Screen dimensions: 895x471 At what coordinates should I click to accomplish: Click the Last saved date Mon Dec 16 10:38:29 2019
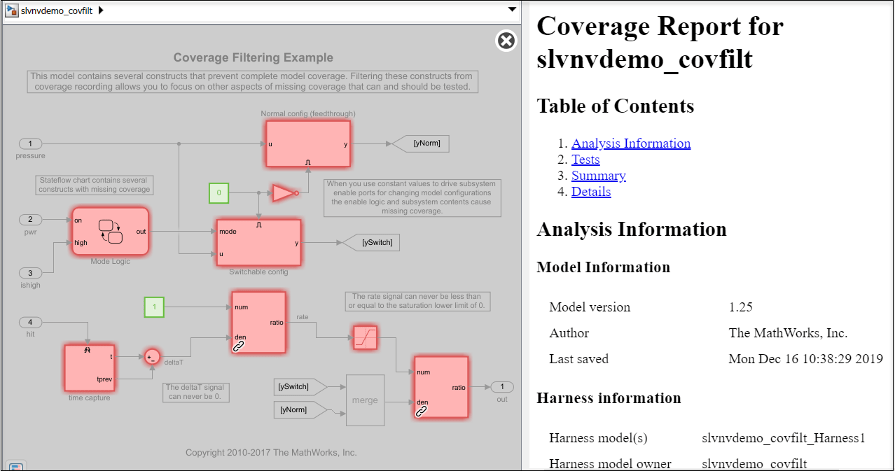point(806,359)
